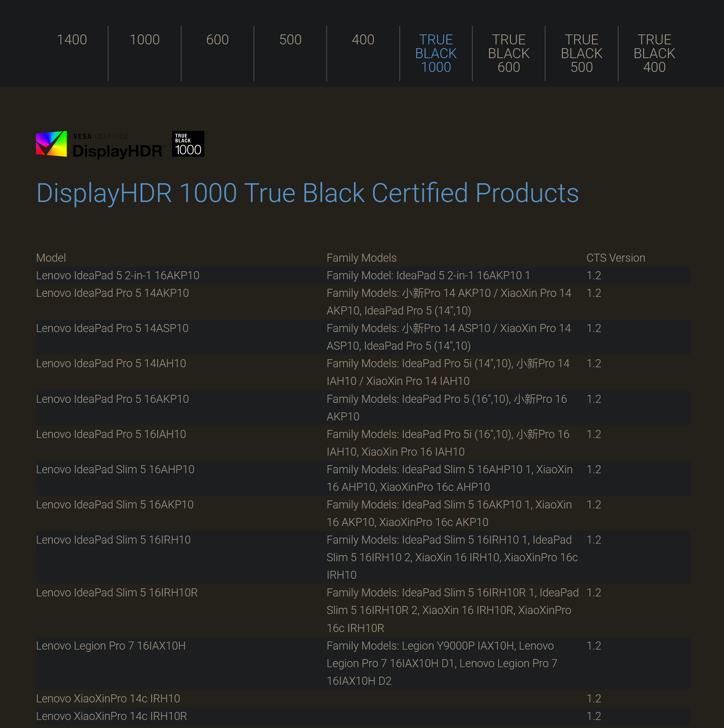
Task: Switch to the 1000 tab
Action: 145,39
